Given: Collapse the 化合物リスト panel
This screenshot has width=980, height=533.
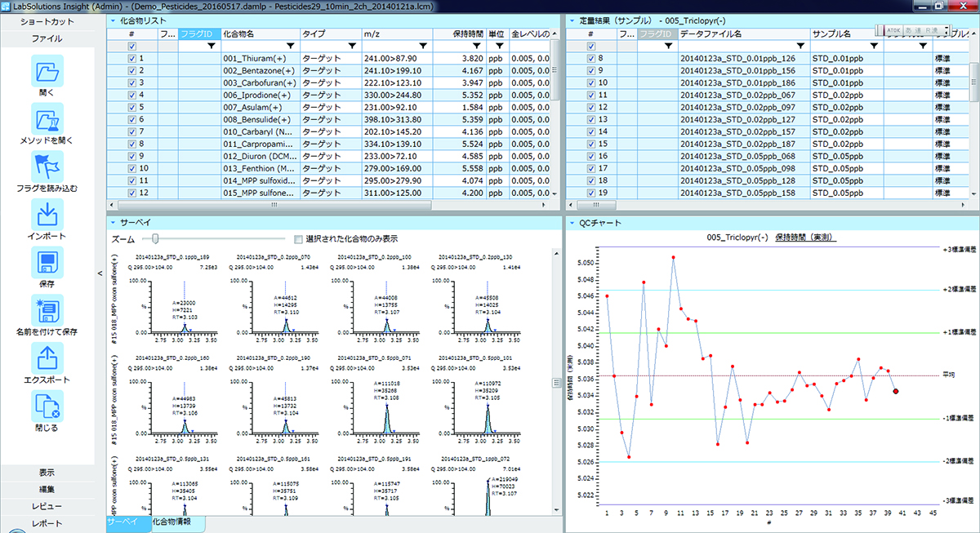Looking at the screenshot, I should (113, 20).
